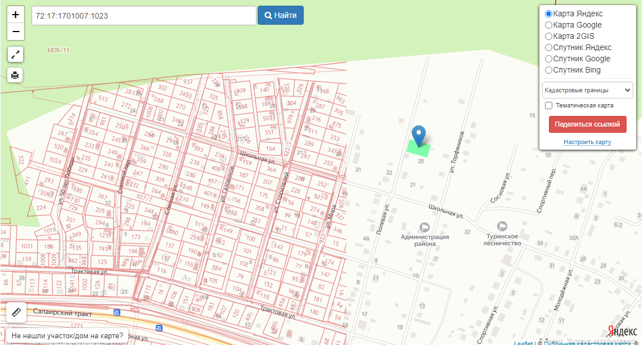
Task: Open the Настроить карту link
Action: (x=587, y=142)
